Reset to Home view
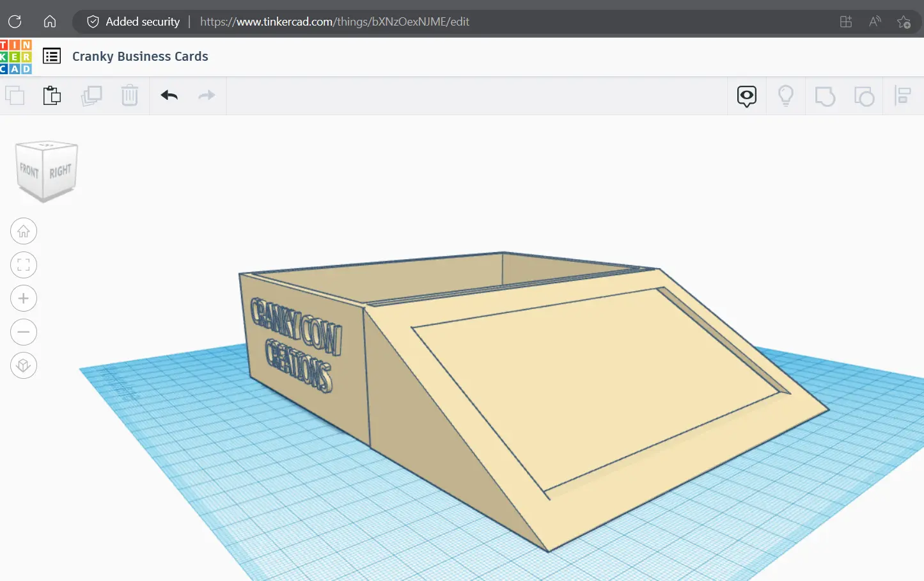 [24, 231]
